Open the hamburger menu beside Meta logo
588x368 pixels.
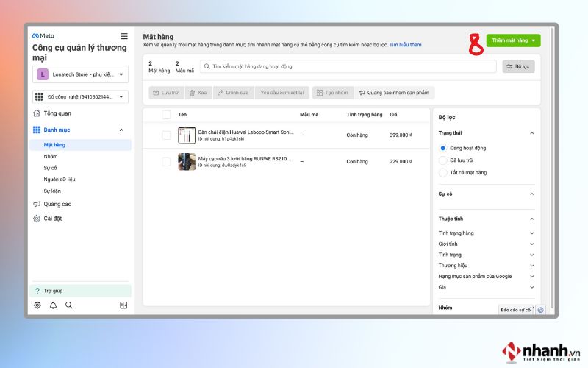[124, 36]
